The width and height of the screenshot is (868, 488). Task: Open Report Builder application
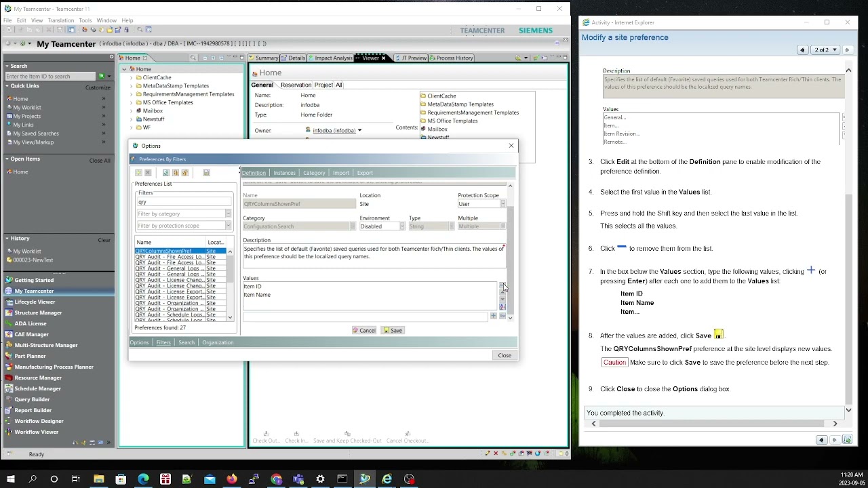pyautogui.click(x=33, y=410)
